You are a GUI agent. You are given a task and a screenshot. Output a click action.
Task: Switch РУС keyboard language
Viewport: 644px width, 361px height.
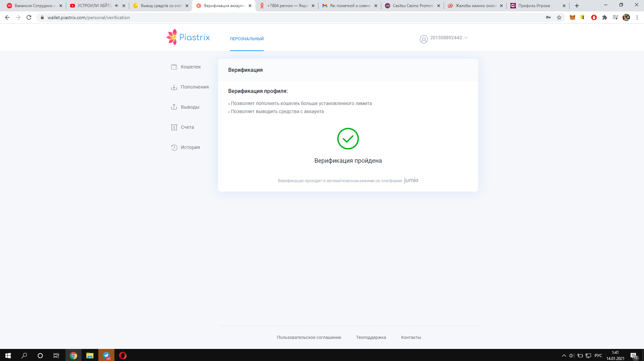(598, 356)
